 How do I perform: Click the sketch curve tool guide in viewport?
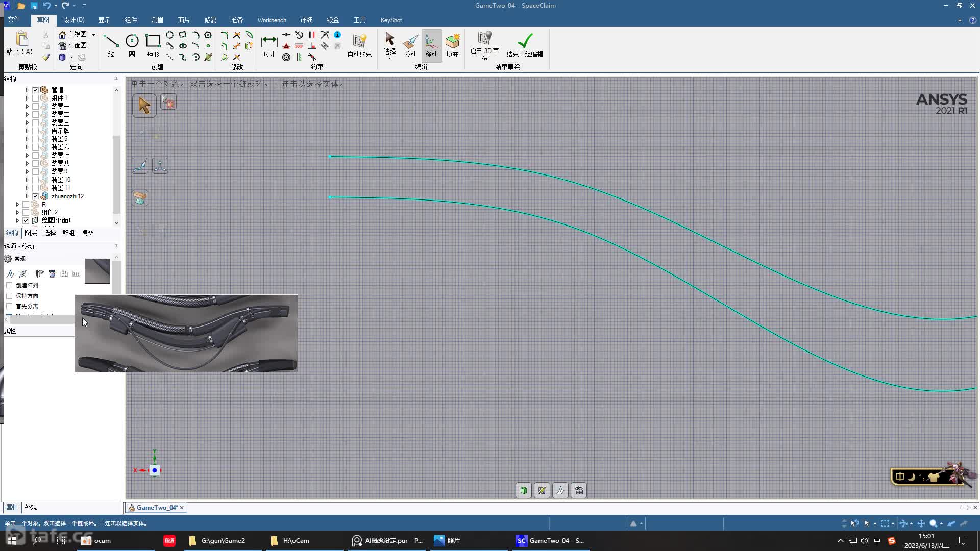click(140, 166)
